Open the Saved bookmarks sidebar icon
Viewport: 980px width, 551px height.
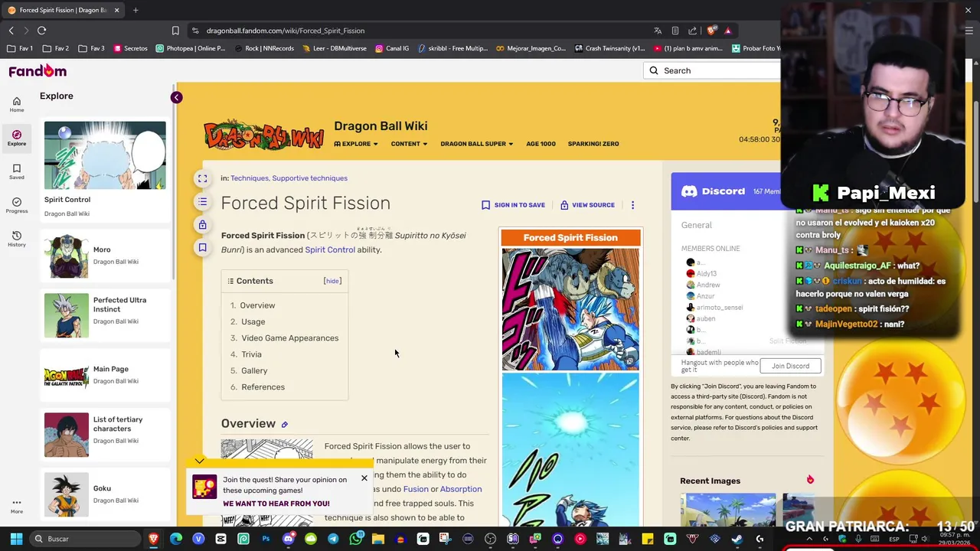16,171
